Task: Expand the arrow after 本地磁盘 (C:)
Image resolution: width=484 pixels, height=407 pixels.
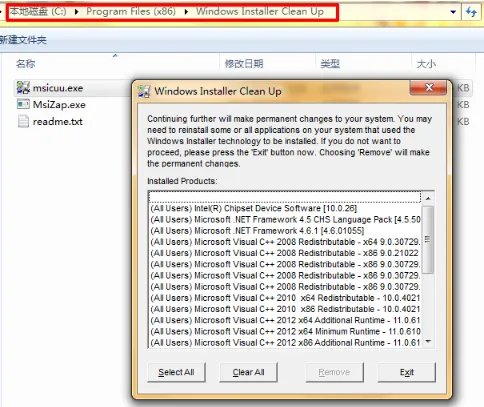Action: [x=76, y=12]
